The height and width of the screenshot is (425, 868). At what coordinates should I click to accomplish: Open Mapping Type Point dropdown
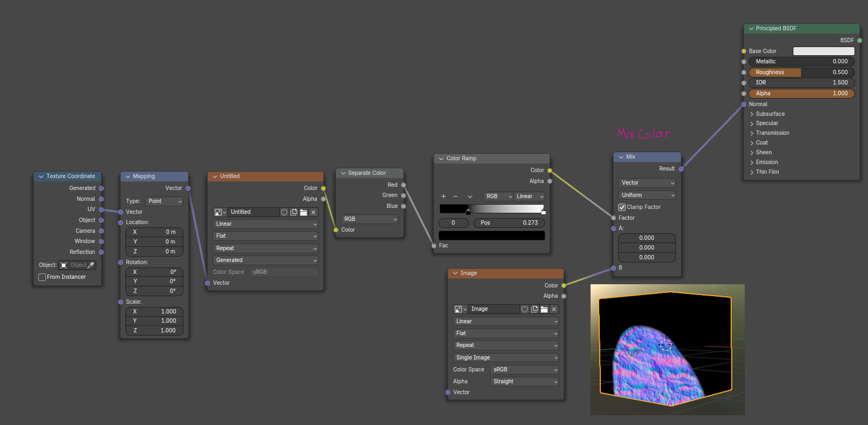(x=164, y=201)
